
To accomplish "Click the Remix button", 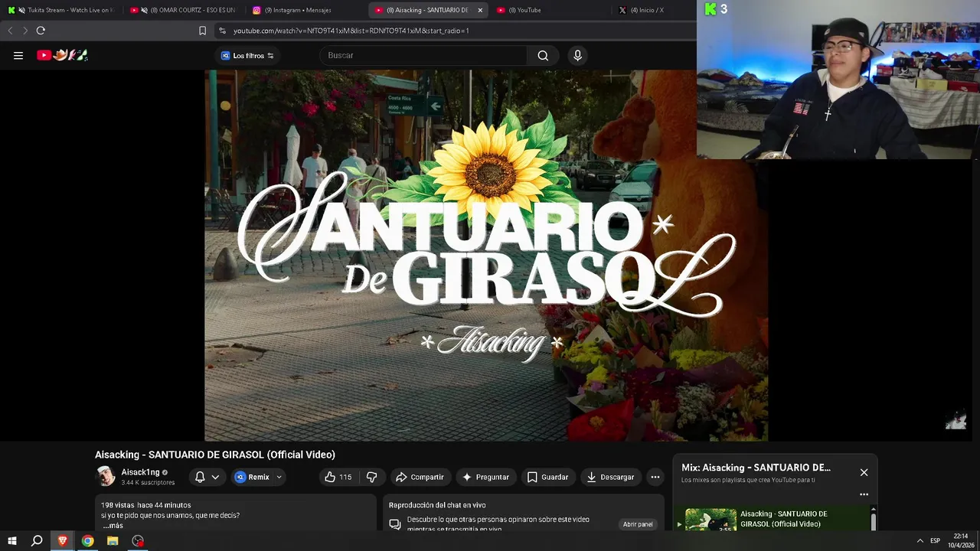I will pos(253,477).
